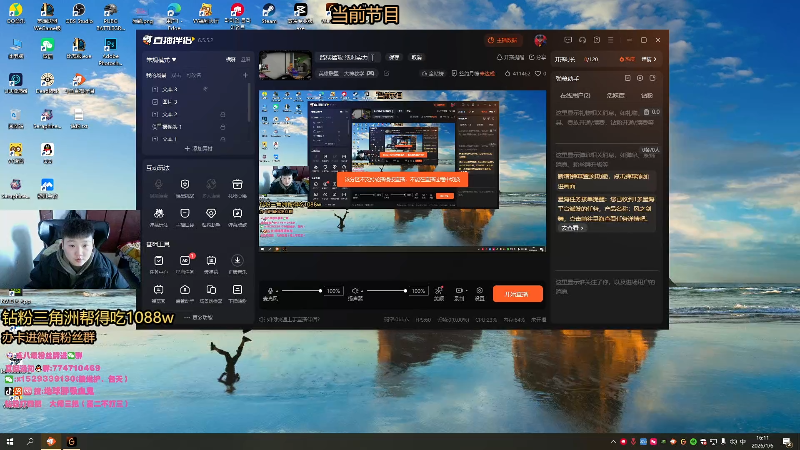Viewport: 800px width, 450px height.
Task: Click the pop-out icon in assistant panel header
Action: (653, 78)
